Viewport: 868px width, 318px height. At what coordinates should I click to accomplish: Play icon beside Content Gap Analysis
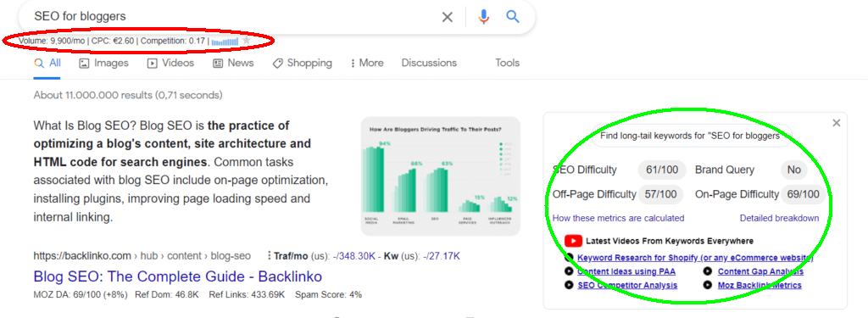(x=708, y=271)
